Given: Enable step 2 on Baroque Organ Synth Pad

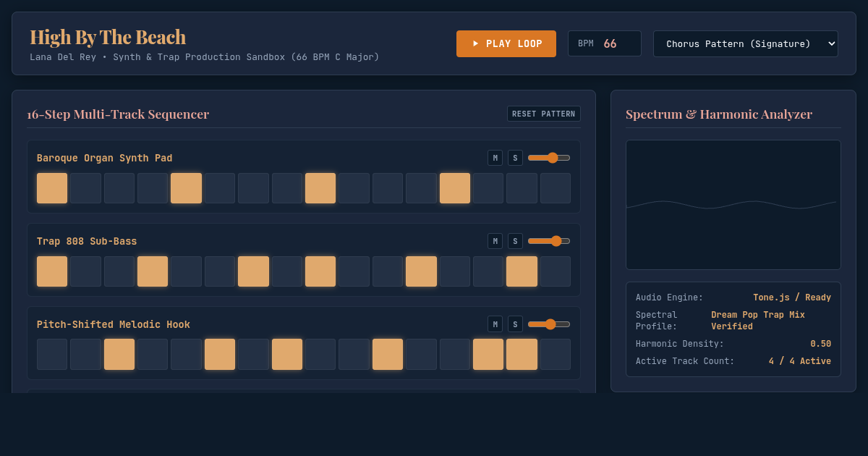Looking at the screenshot, I should point(85,188).
